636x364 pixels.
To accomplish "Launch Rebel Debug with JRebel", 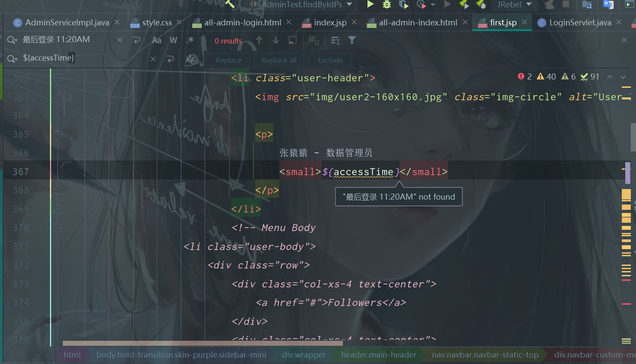I will pos(481,4).
